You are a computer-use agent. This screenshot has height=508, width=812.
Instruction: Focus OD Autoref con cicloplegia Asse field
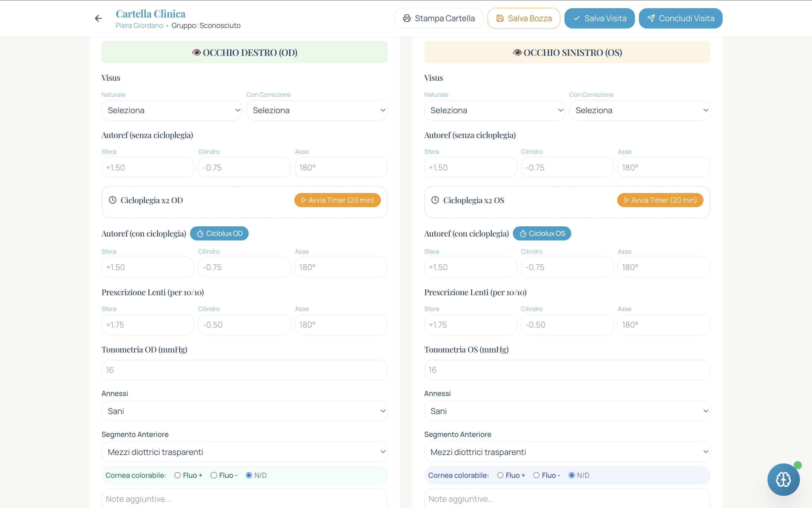341,267
